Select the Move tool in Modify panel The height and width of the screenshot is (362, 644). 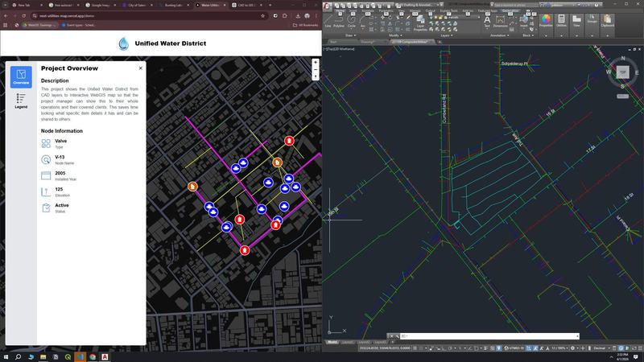(383, 17)
